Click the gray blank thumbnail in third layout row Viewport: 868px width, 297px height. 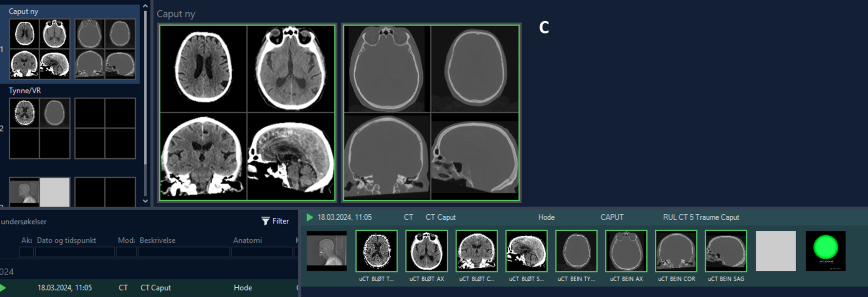point(55,192)
